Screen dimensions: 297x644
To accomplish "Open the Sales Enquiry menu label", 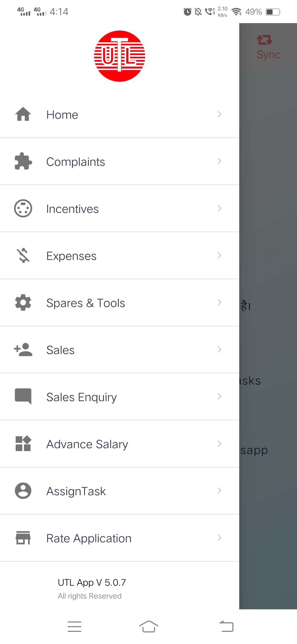I will (x=81, y=397).
